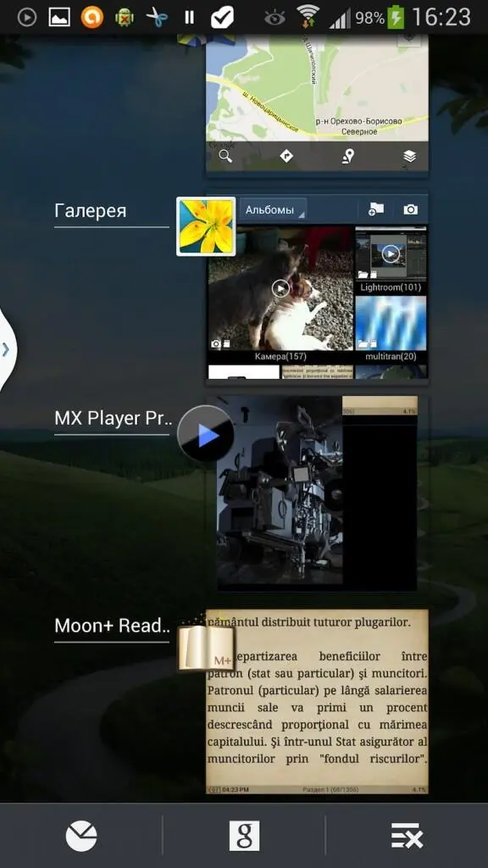Image resolution: width=488 pixels, height=868 pixels.
Task: Clear all recent apps with remove-all icon
Action: point(407,836)
